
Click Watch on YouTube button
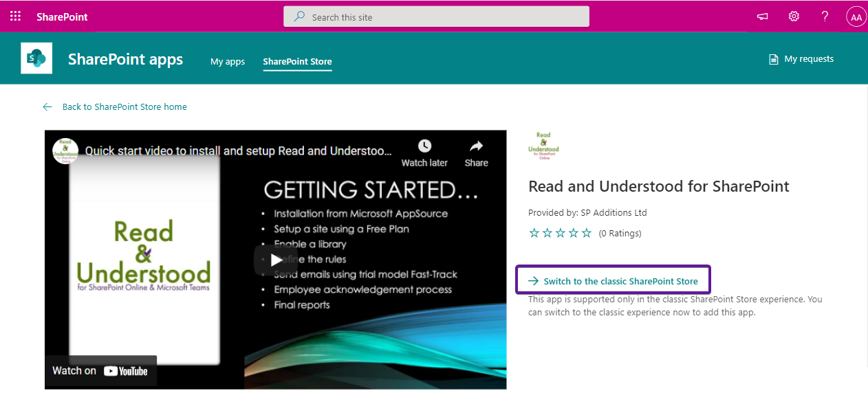[x=100, y=370]
